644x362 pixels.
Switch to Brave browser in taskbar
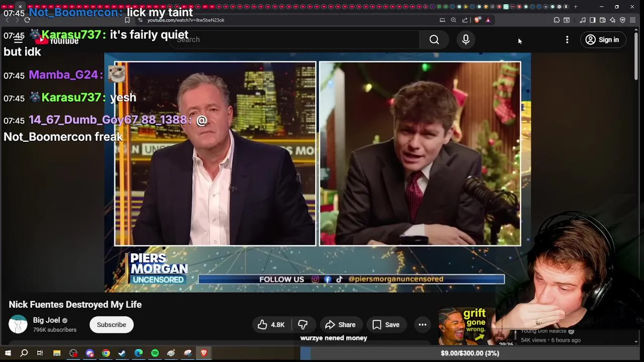[204, 353]
